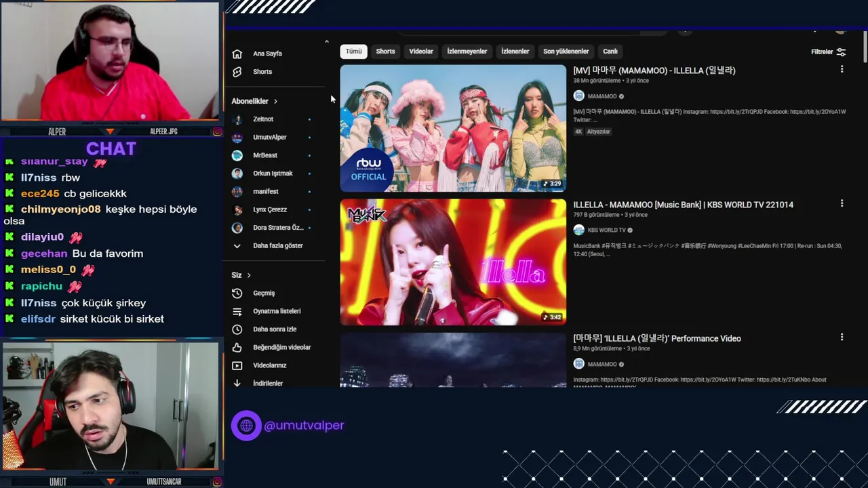Click chat username elifsdr

(38, 319)
